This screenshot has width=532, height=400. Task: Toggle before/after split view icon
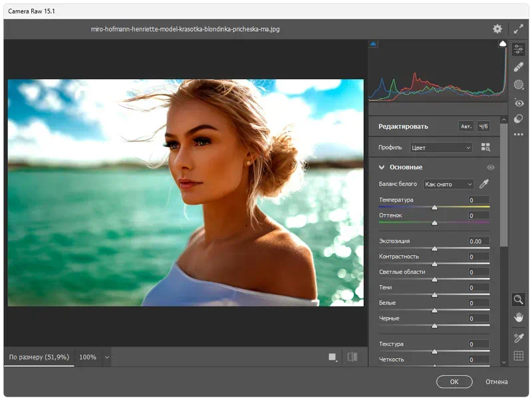(x=352, y=357)
